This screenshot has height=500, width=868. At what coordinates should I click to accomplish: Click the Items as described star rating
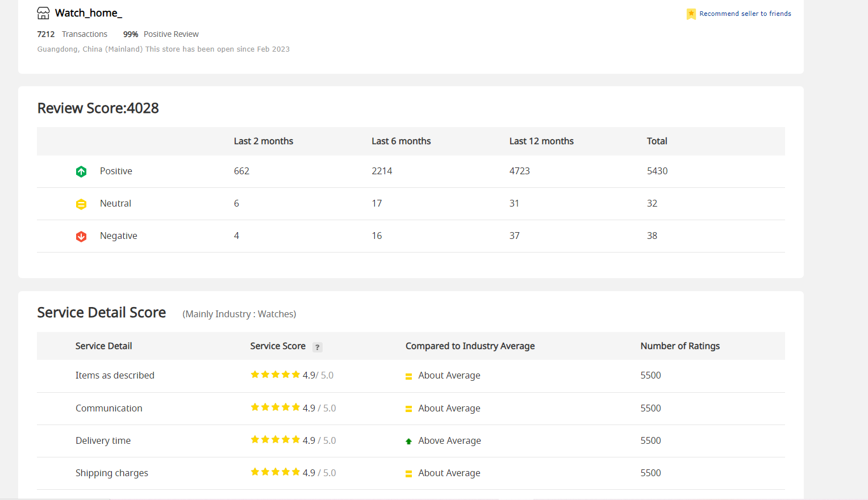(275, 375)
